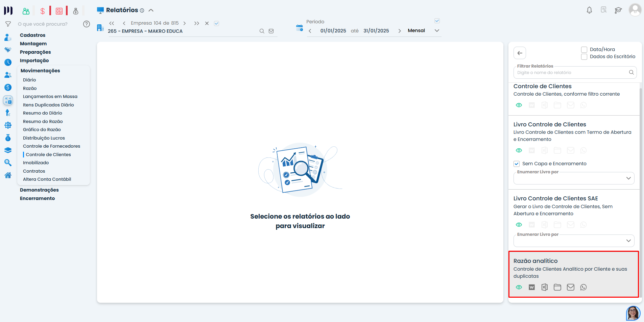Export Razão analítico to Word
Screen dimensions: 644x322
point(532,287)
